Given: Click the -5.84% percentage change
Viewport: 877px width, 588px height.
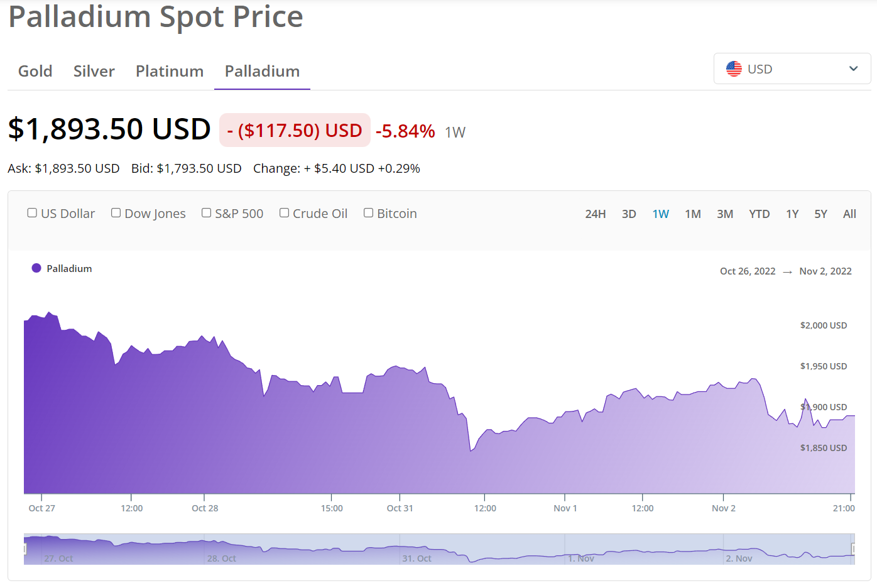Looking at the screenshot, I should point(405,131).
